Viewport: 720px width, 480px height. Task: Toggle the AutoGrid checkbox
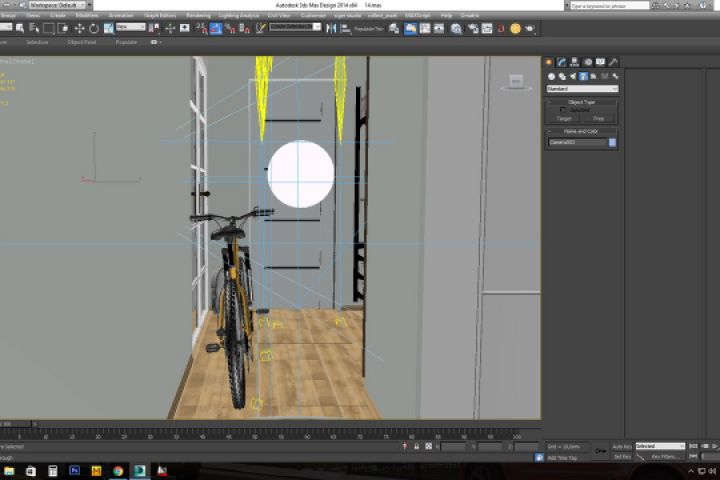click(563, 110)
